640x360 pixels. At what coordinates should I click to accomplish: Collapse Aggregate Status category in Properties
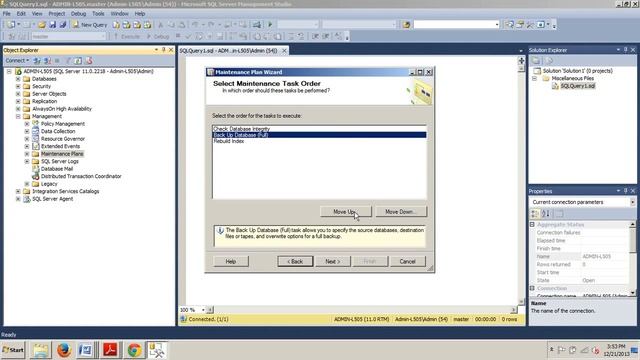pyautogui.click(x=532, y=224)
